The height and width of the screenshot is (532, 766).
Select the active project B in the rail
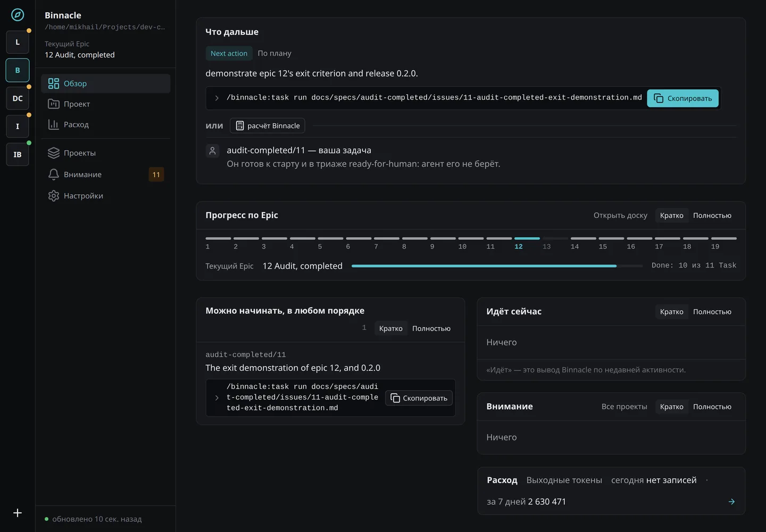18,70
